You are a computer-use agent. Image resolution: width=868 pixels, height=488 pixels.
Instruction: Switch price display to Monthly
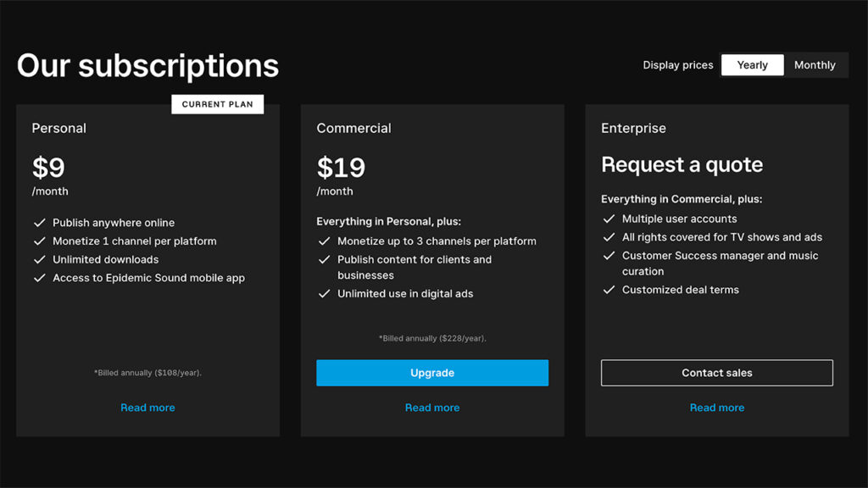(x=815, y=64)
